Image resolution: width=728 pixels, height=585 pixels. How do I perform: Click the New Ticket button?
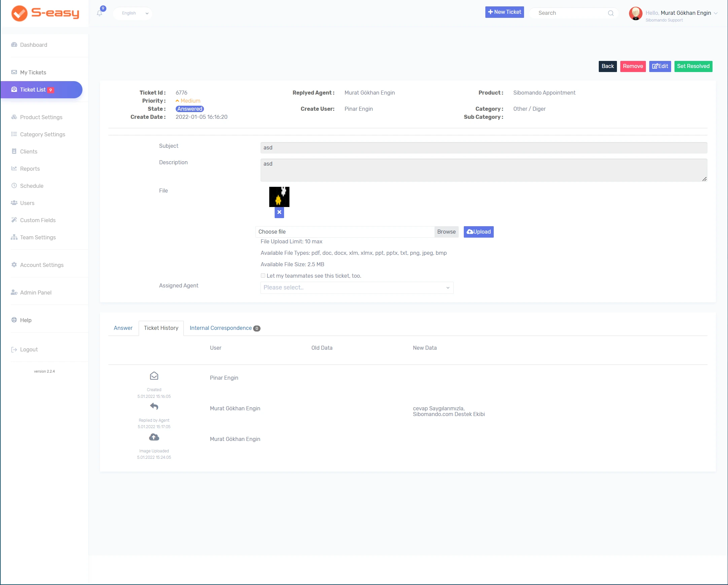pyautogui.click(x=505, y=12)
